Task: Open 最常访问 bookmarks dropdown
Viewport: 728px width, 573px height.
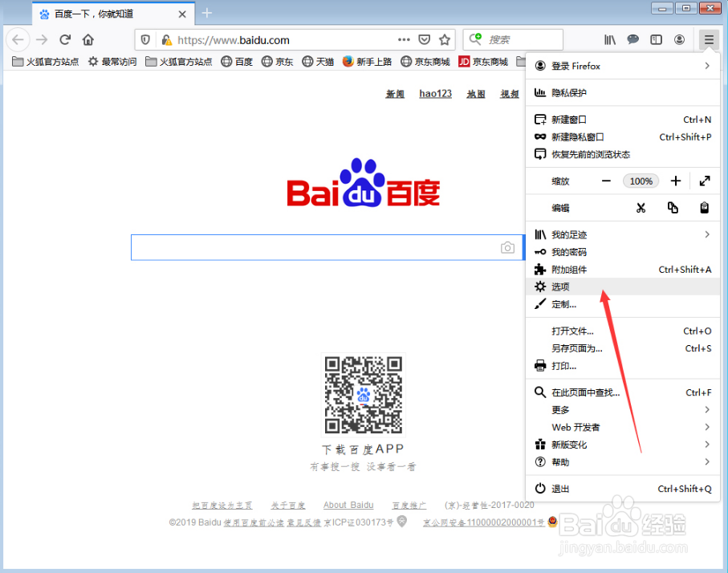Action: pyautogui.click(x=112, y=62)
